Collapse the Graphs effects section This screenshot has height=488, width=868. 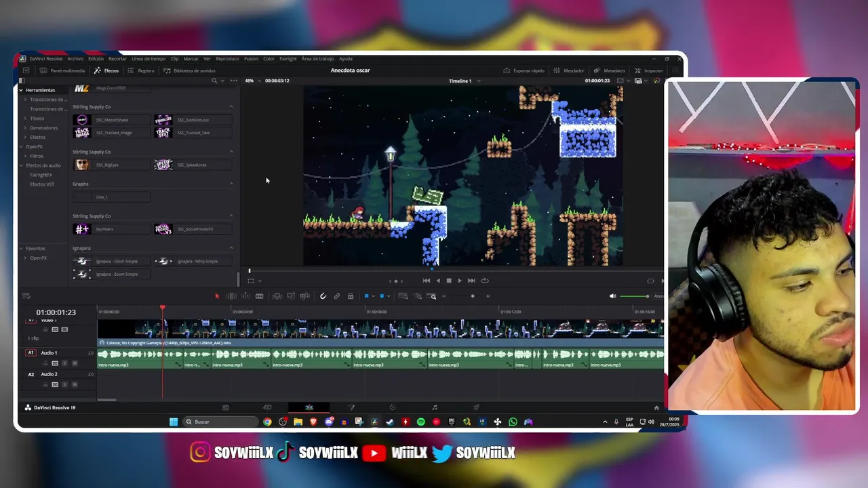(231, 184)
